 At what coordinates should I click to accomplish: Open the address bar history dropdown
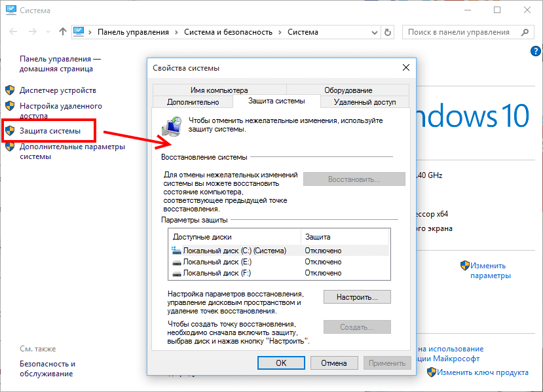[x=374, y=31]
